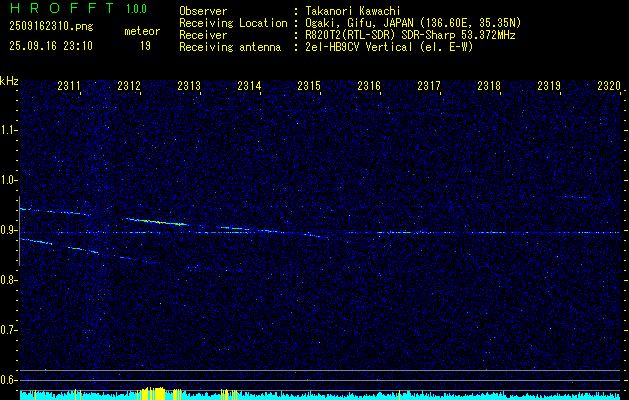Click the bright meteor echo trace near 2312
Viewport: 629px width, 400px height.
click(156, 221)
